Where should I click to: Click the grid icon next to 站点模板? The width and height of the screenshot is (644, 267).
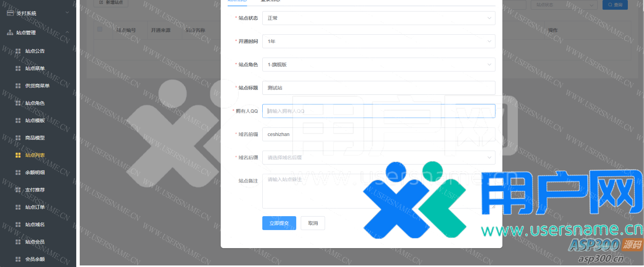coord(18,120)
